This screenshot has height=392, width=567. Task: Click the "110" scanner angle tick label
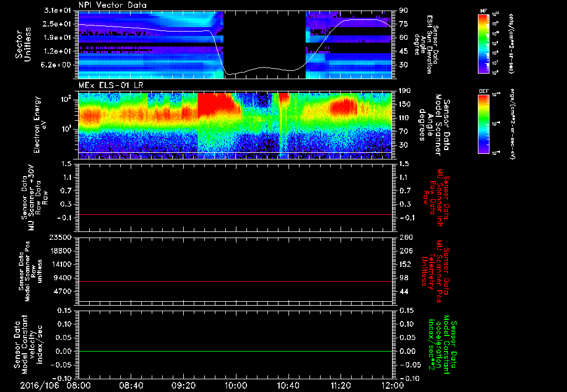(x=405, y=118)
